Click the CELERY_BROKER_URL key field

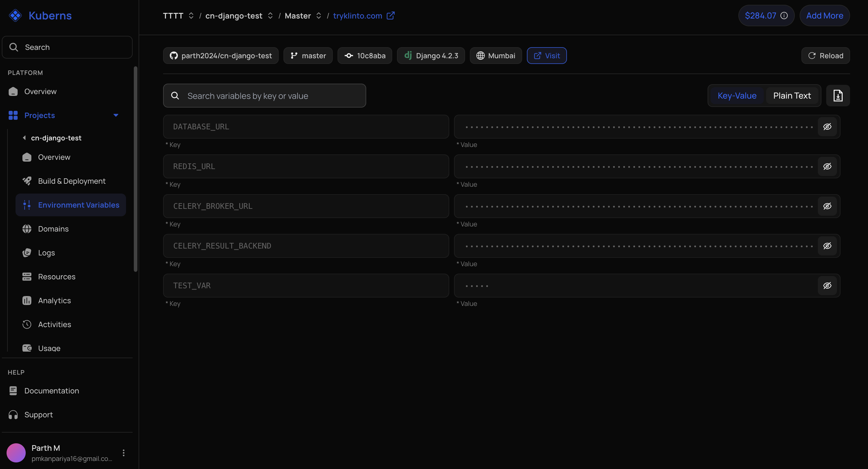(x=306, y=206)
